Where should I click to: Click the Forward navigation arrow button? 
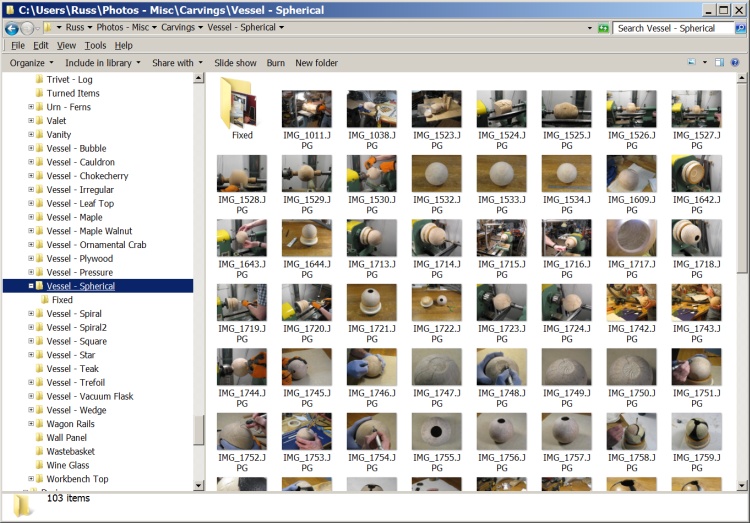tap(27, 28)
